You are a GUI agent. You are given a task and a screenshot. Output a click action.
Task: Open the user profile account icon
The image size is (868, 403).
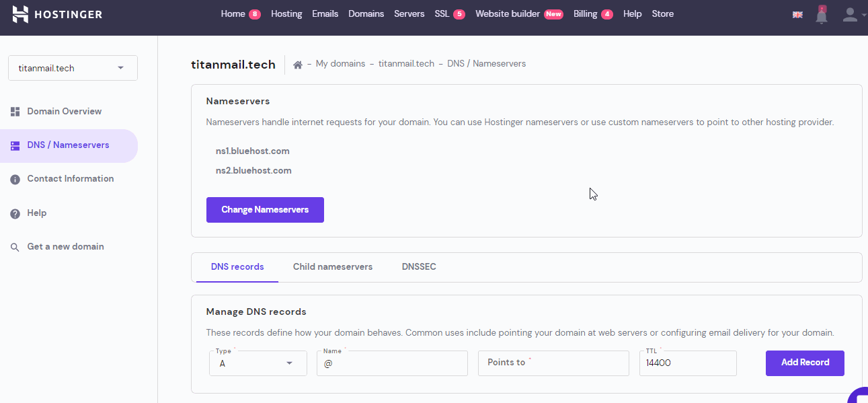tap(850, 15)
